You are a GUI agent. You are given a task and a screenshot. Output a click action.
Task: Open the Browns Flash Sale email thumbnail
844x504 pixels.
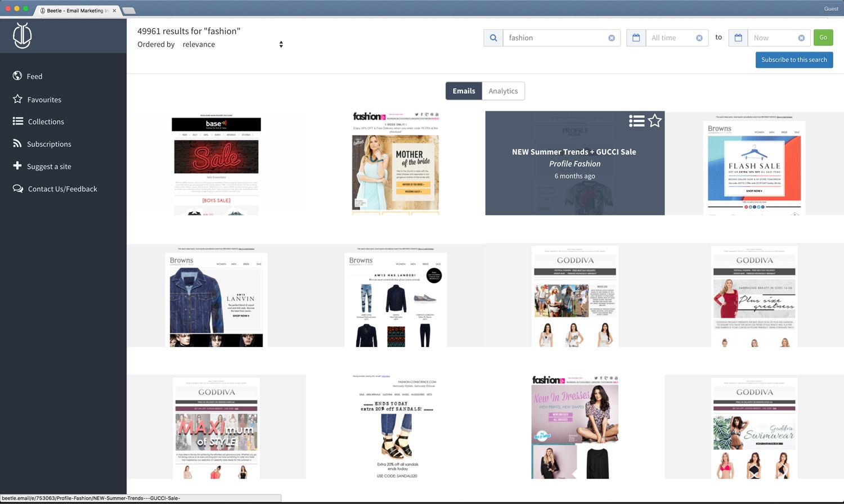[x=754, y=164]
